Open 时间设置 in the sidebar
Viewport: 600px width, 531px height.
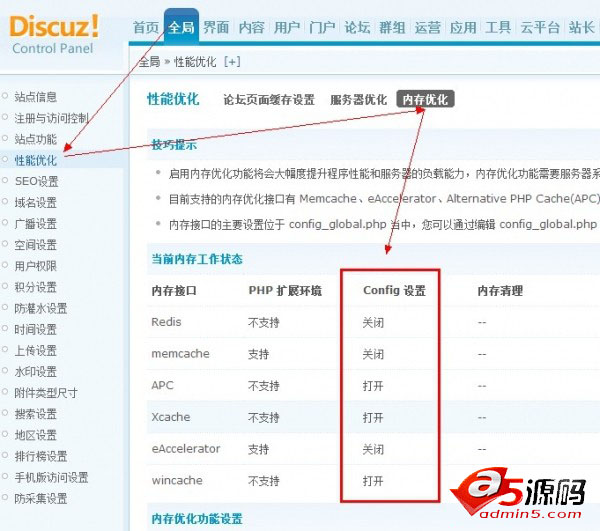(x=36, y=329)
